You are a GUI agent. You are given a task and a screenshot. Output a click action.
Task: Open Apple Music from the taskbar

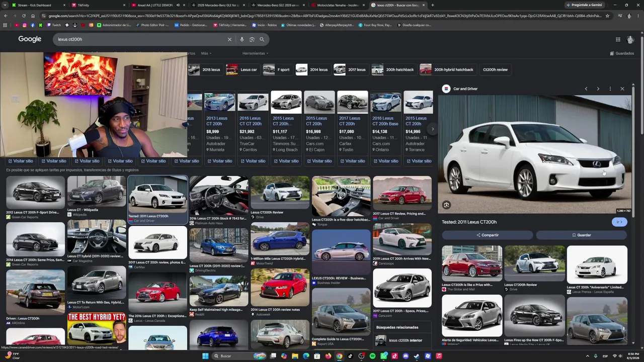[439, 356]
